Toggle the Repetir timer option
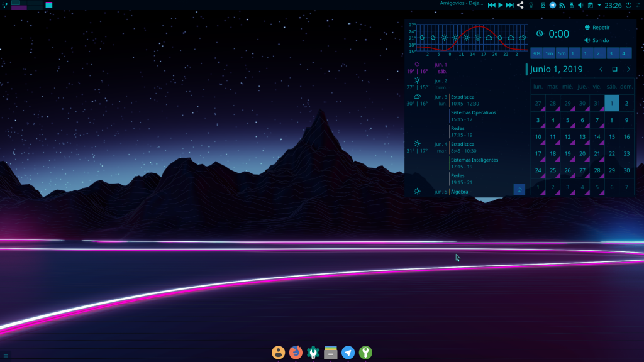 pos(597,27)
